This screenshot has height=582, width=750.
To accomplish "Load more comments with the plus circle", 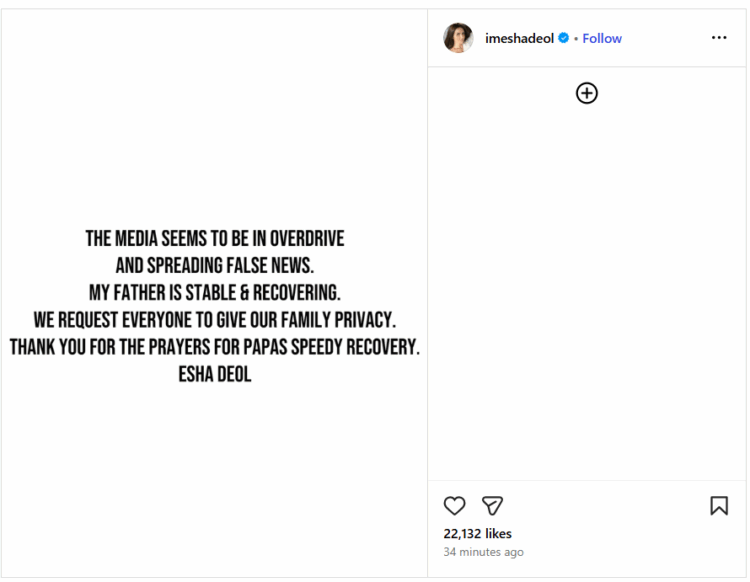I will 587,93.
